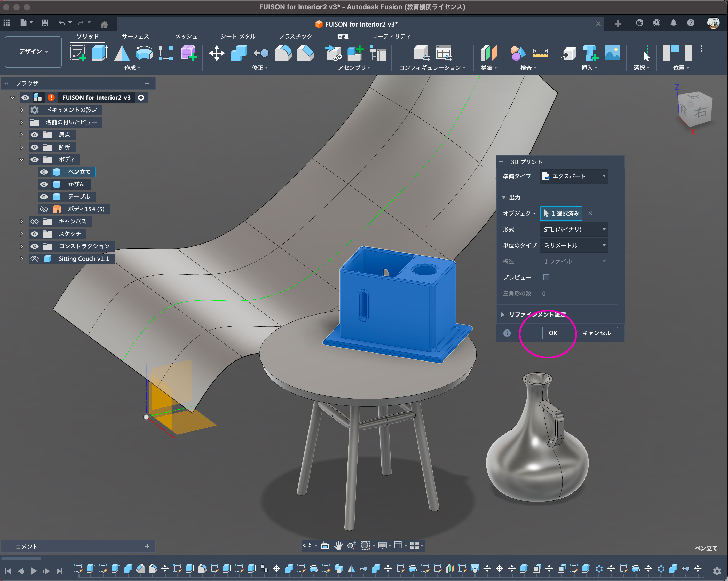Screen dimensions: 728x581
Task: Expand the リファインメント設定 section
Action: (x=503, y=315)
